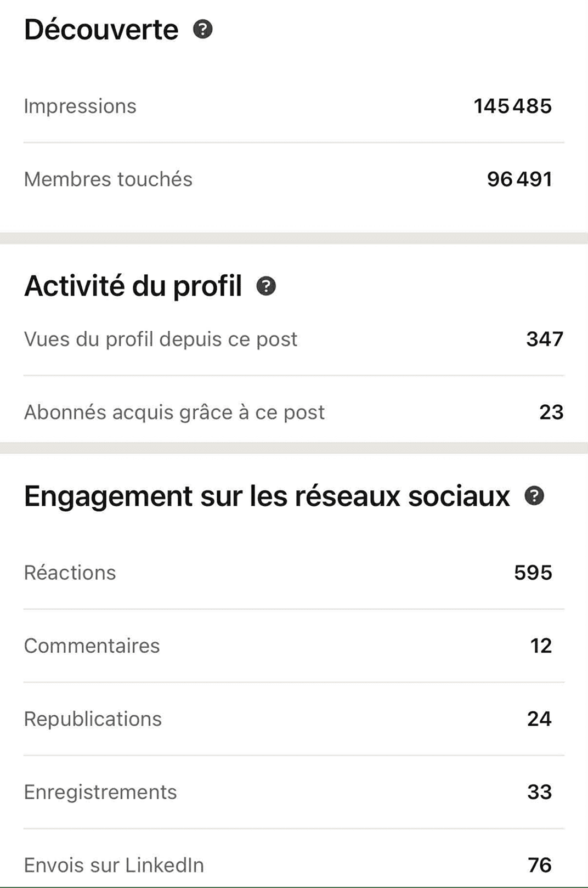The width and height of the screenshot is (588, 888).
Task: Open Vues du profil depuis ce post
Action: point(294,339)
